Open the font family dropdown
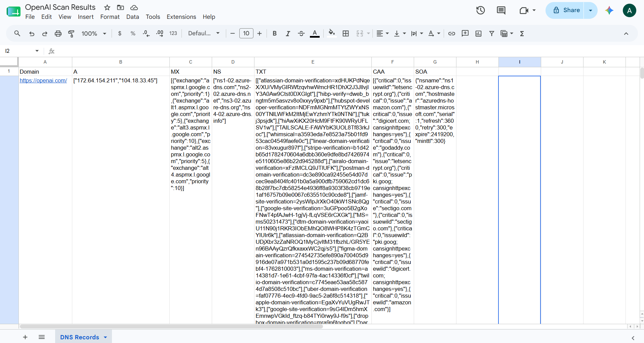This screenshot has width=644, height=343. pos(204,33)
